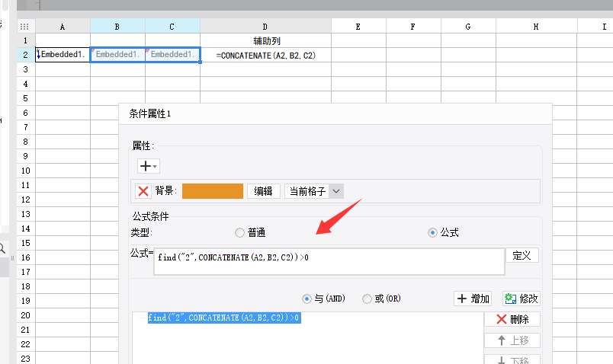Image resolution: width=613 pixels, height=364 pixels.
Task: Click the 上移 move up button
Action: 512,340
